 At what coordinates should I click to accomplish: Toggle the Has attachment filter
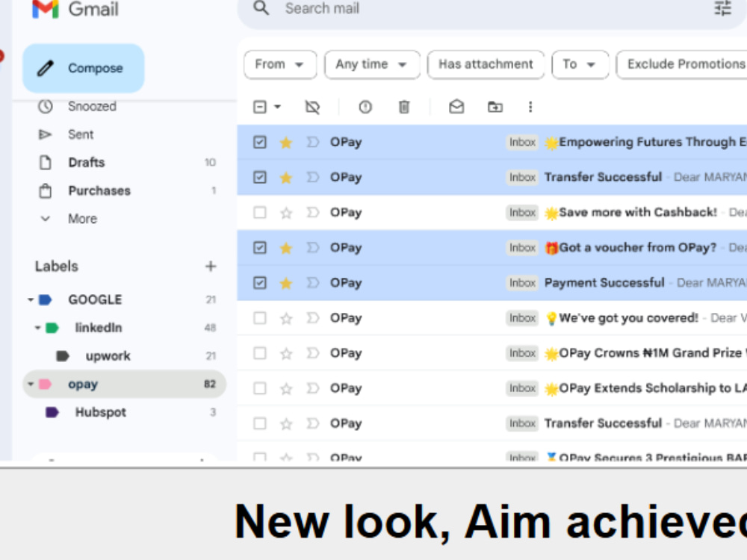coord(486,64)
